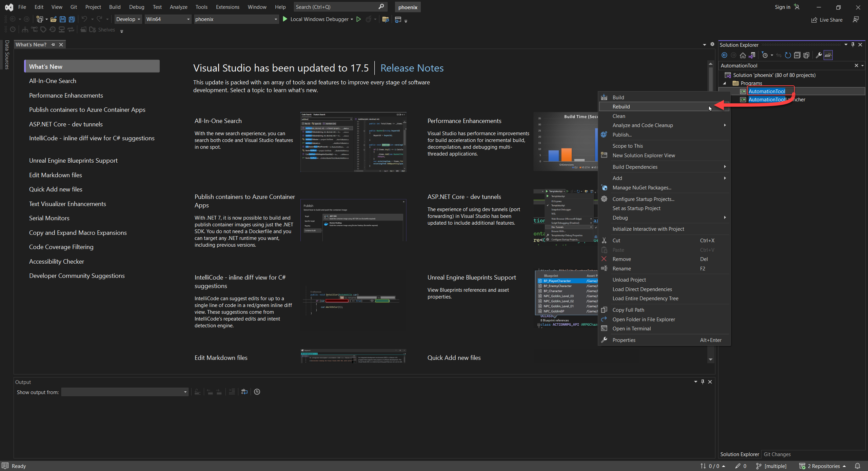Open the Save All icon
868x471 pixels.
[x=72, y=19]
